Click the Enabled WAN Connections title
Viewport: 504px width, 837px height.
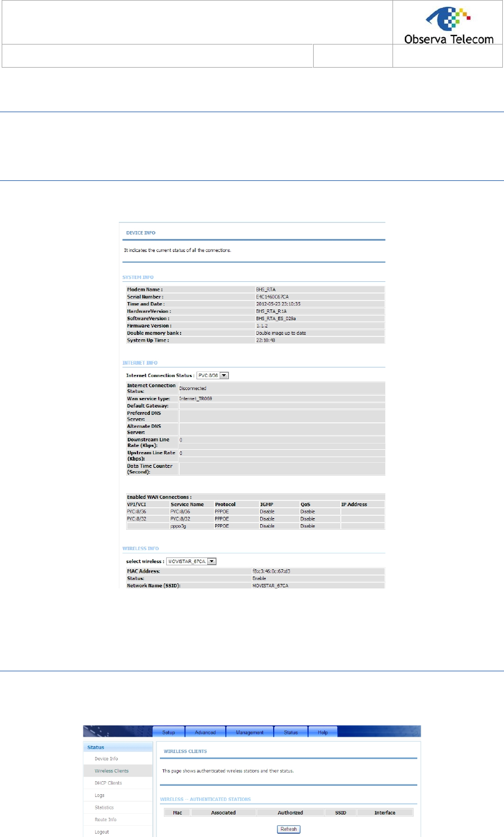pos(159,497)
